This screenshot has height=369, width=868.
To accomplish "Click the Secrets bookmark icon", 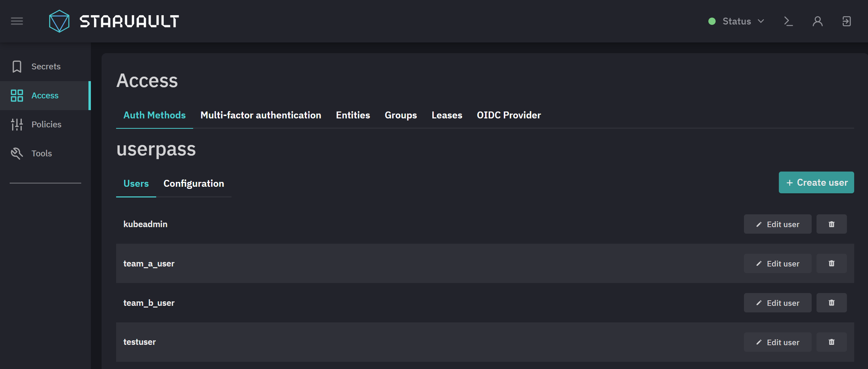I will click(17, 67).
